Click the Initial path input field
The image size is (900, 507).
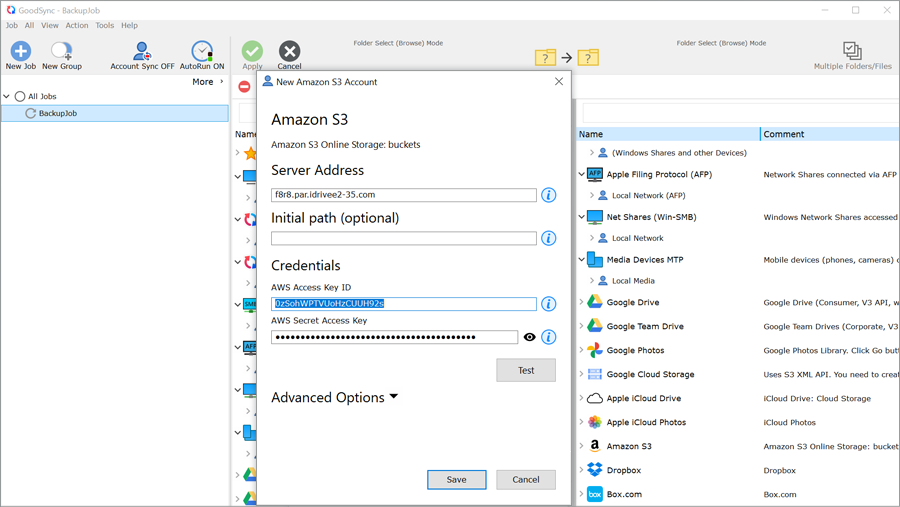click(404, 238)
